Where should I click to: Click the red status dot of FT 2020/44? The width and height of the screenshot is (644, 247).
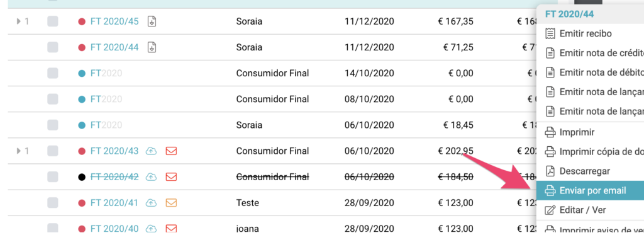point(82,48)
